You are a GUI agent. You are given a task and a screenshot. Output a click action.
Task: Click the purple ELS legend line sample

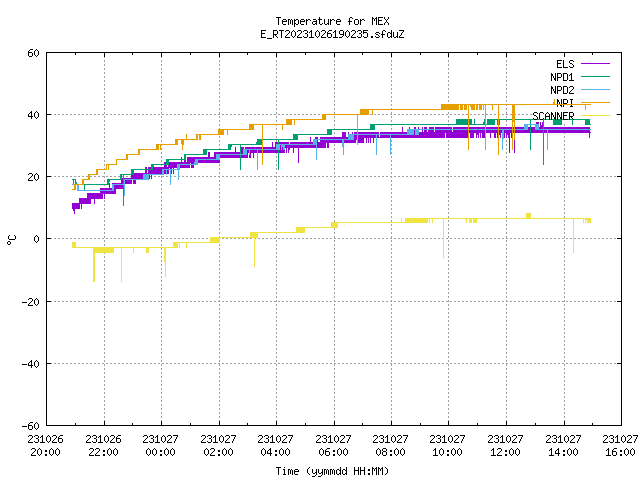pos(595,64)
